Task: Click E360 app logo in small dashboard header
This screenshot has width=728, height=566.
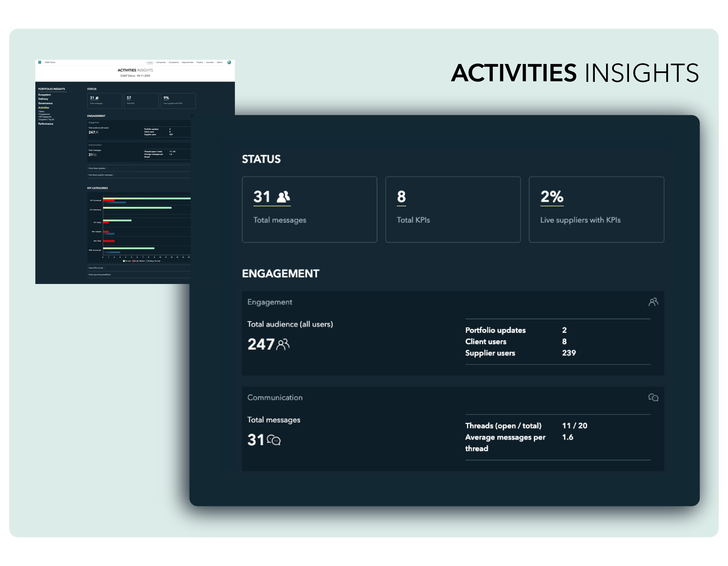Action: [x=40, y=62]
